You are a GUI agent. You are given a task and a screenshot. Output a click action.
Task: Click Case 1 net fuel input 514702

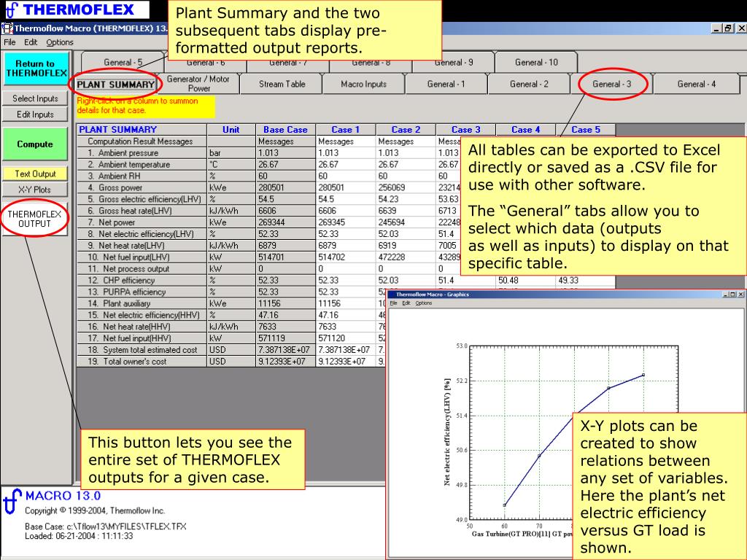pos(345,257)
